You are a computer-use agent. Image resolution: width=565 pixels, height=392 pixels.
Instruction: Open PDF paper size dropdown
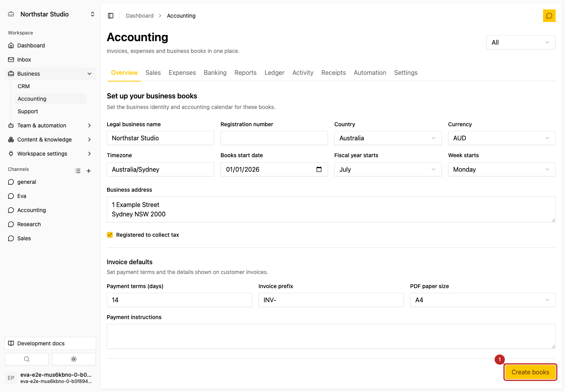[x=483, y=300]
